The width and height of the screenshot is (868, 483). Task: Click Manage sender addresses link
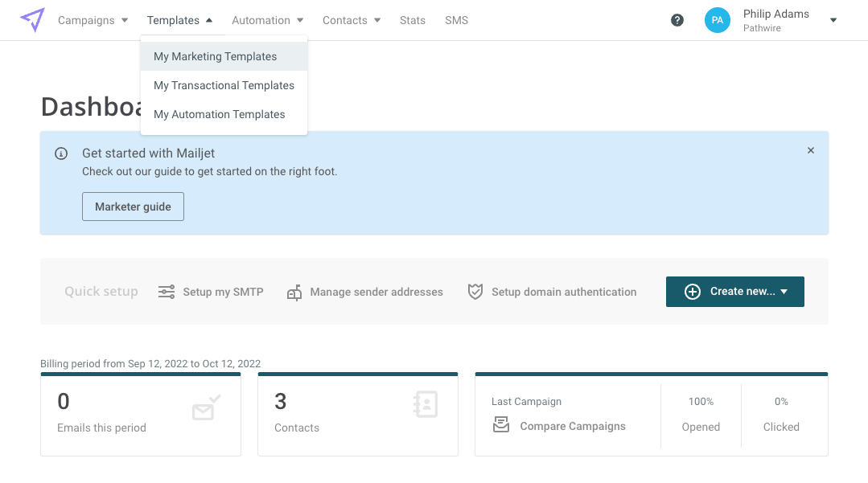pos(376,292)
